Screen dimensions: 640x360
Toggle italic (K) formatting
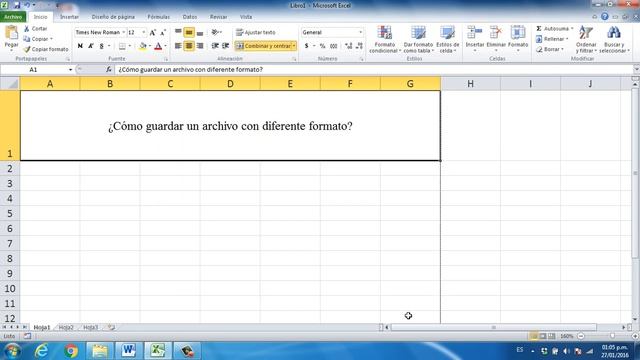91,46
